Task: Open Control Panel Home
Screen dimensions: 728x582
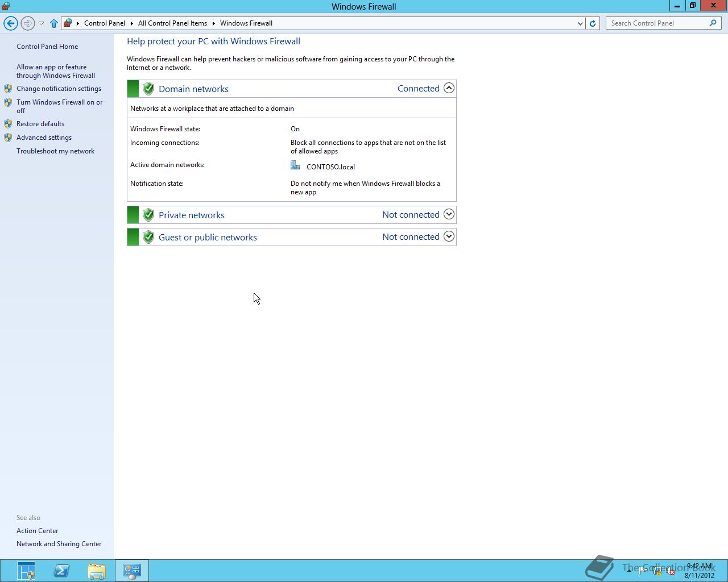Action: click(x=47, y=47)
